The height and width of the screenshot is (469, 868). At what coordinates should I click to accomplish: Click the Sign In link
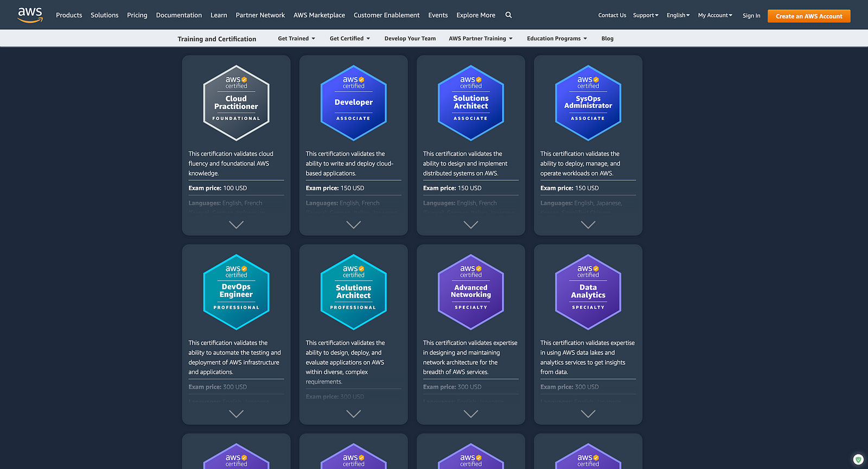coord(751,16)
